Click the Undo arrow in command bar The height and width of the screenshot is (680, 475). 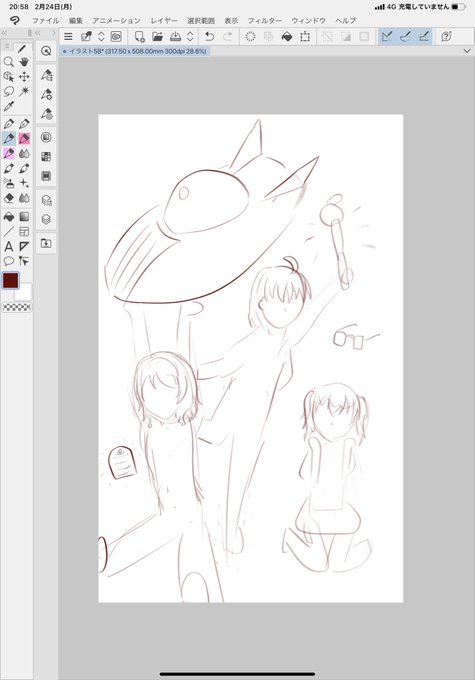tap(210, 36)
